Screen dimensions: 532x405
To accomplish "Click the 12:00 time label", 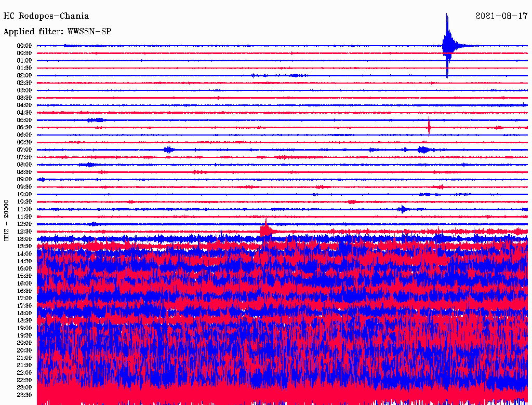I will point(24,224).
